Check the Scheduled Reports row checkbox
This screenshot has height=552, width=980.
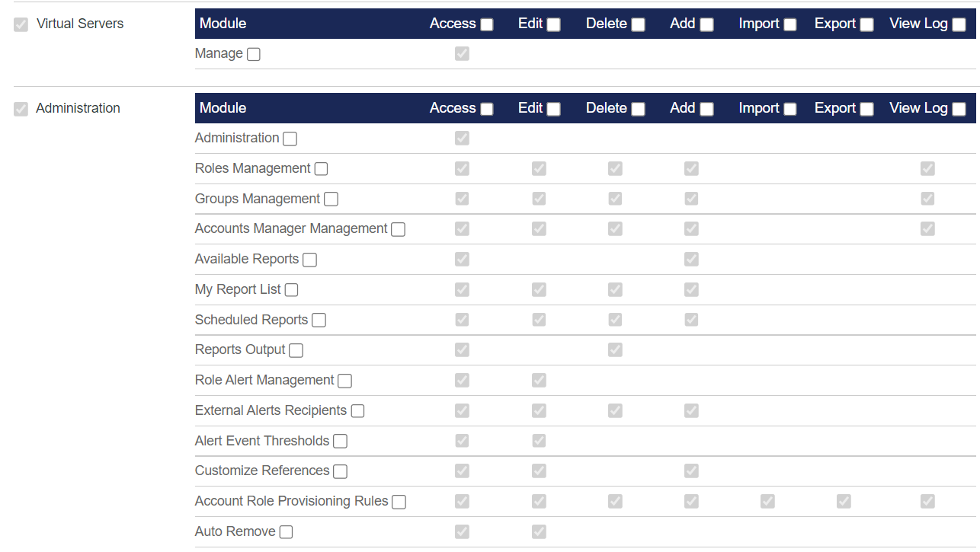click(319, 321)
